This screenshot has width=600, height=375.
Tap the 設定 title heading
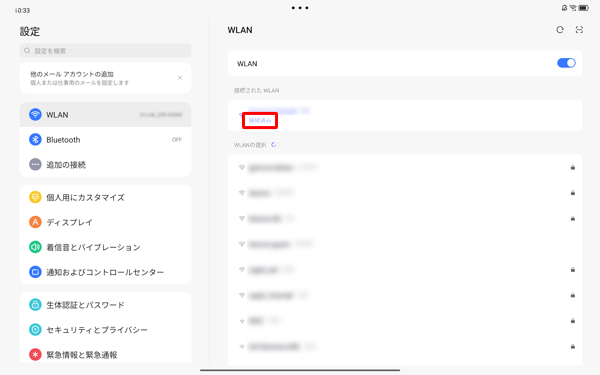tap(30, 31)
